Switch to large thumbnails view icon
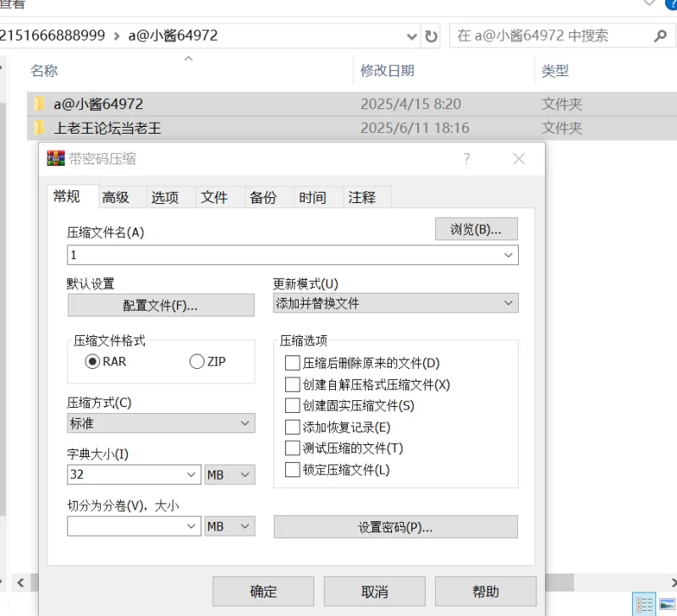 click(x=667, y=604)
